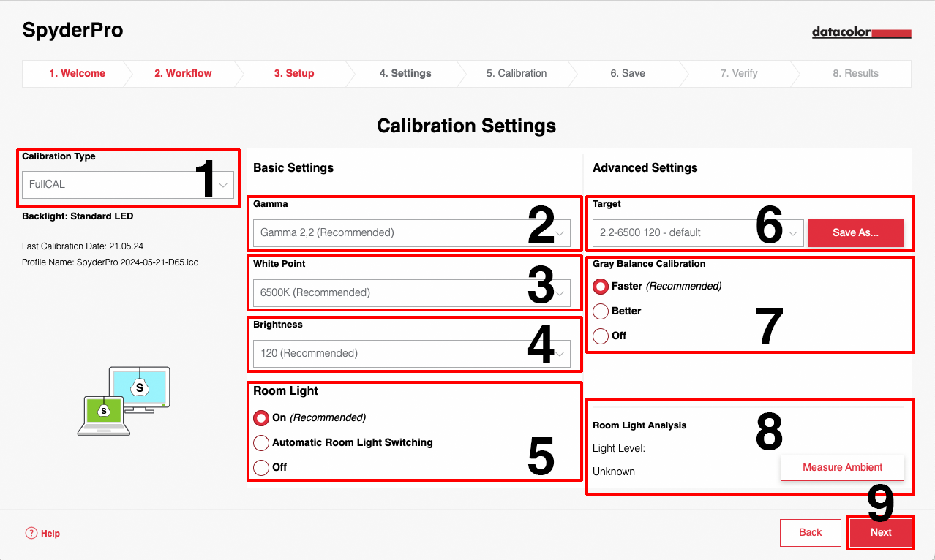Select step 7. Verify
Screen dimensions: 935x560
[739, 73]
